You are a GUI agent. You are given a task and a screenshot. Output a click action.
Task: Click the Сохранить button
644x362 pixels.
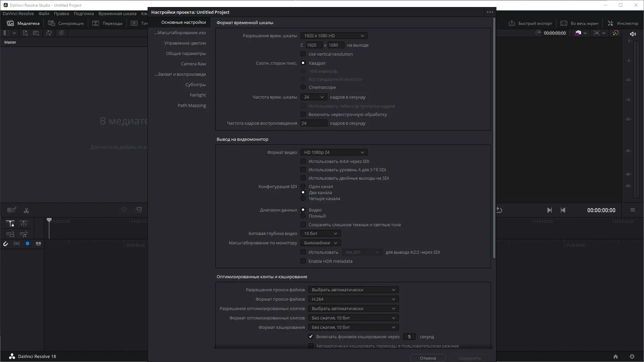tap(469, 358)
